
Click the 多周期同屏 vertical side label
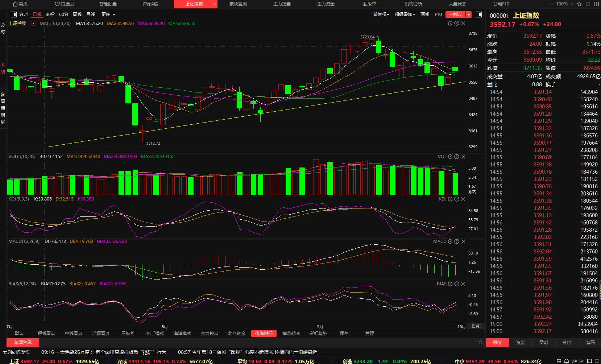(x=3, y=108)
